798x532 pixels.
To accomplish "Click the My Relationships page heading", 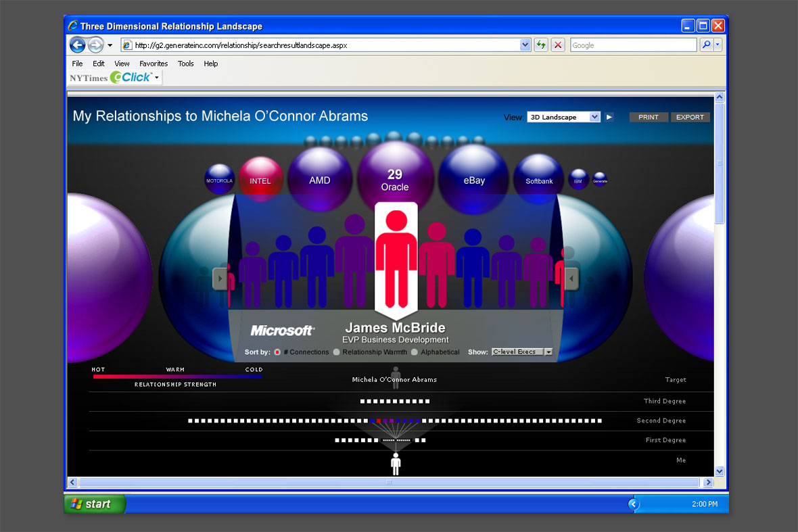I will (220, 116).
